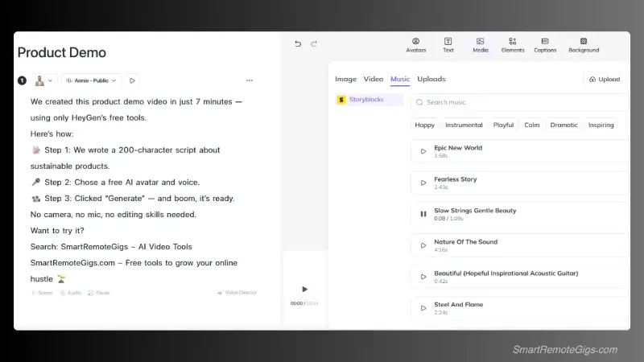Viewport: 644px width, 362px height.
Task: Switch to the Image tab
Action: pos(345,79)
